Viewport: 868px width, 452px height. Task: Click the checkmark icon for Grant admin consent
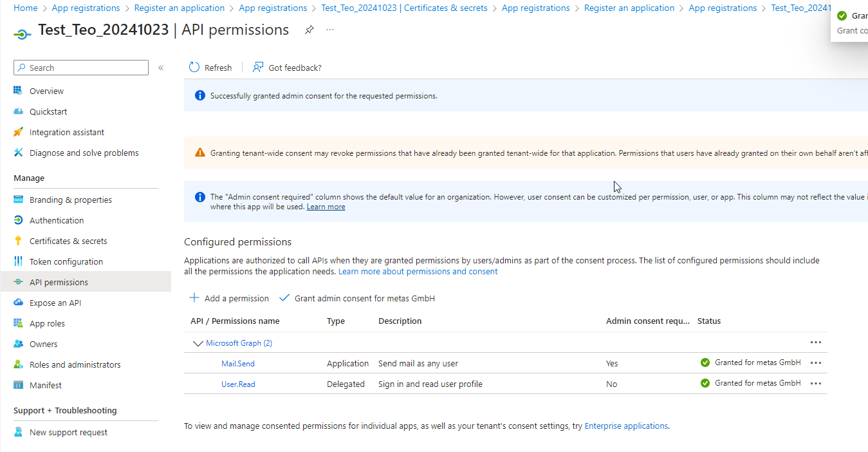[x=284, y=298]
